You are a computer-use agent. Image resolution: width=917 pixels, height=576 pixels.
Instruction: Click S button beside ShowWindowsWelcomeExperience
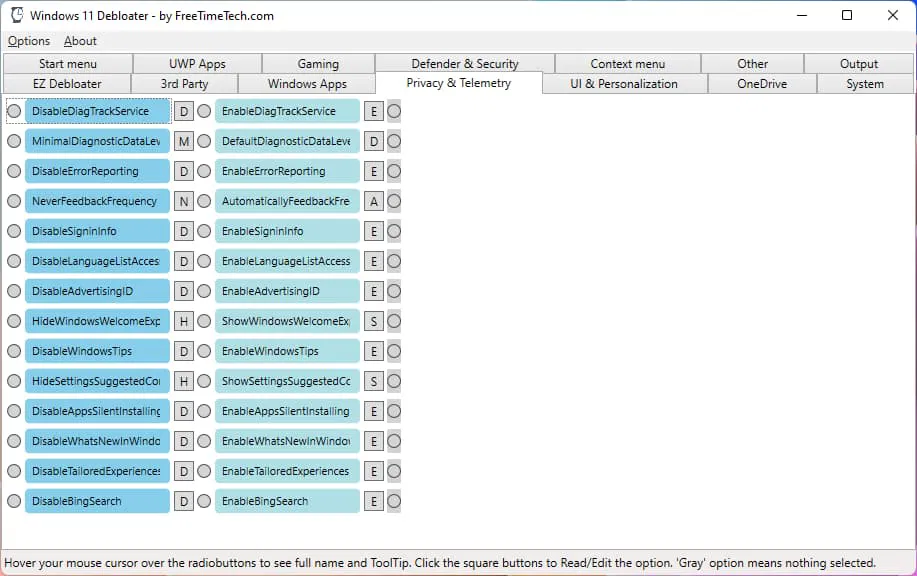(x=374, y=321)
